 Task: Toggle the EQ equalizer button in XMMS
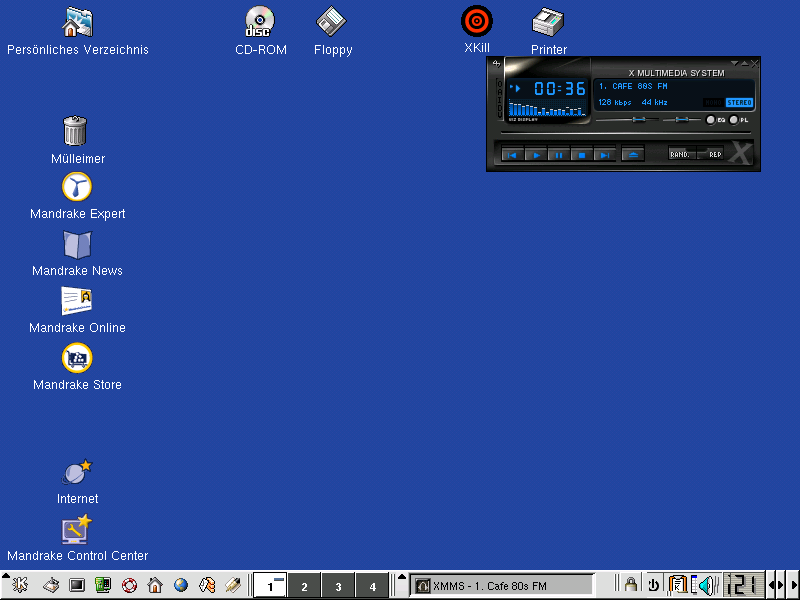click(716, 120)
